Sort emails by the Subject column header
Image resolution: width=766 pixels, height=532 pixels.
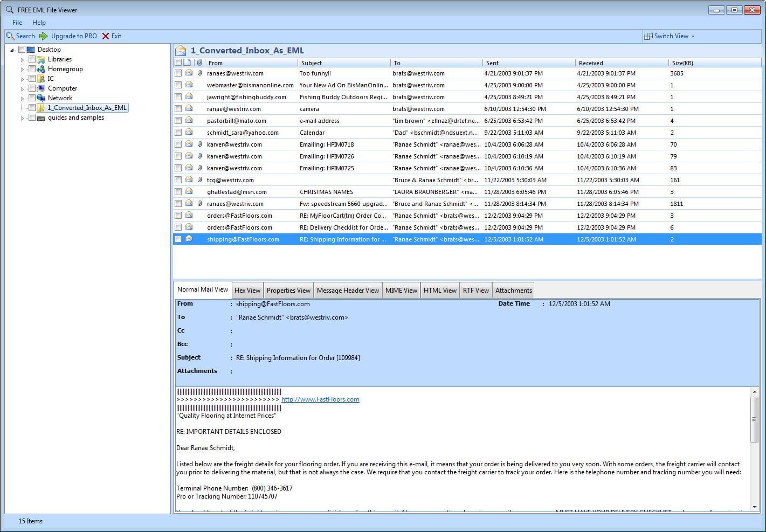[x=344, y=63]
